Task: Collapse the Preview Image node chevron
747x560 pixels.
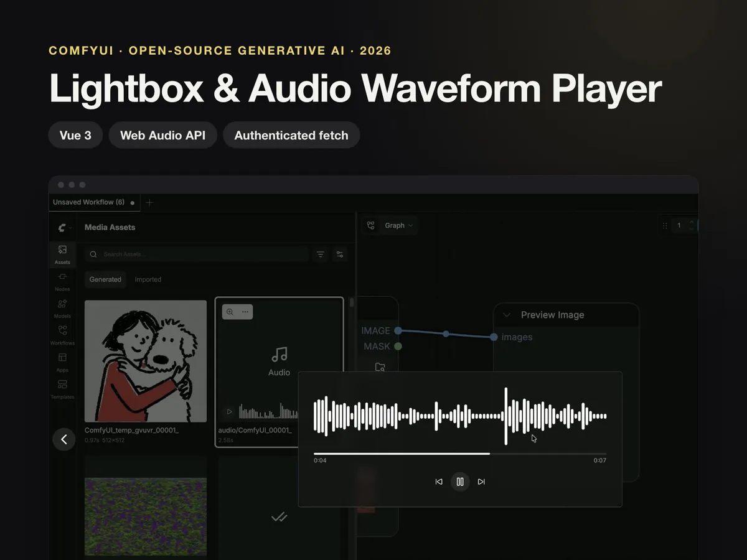Action: coord(507,315)
